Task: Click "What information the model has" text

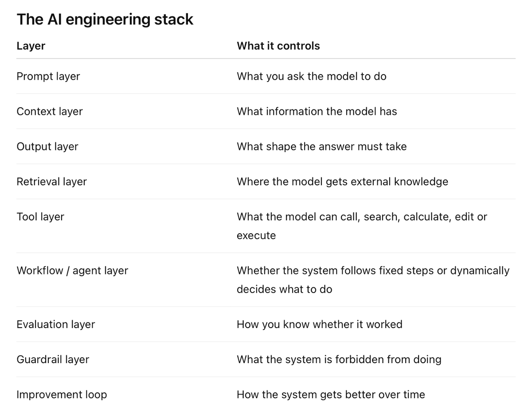Action: point(317,111)
